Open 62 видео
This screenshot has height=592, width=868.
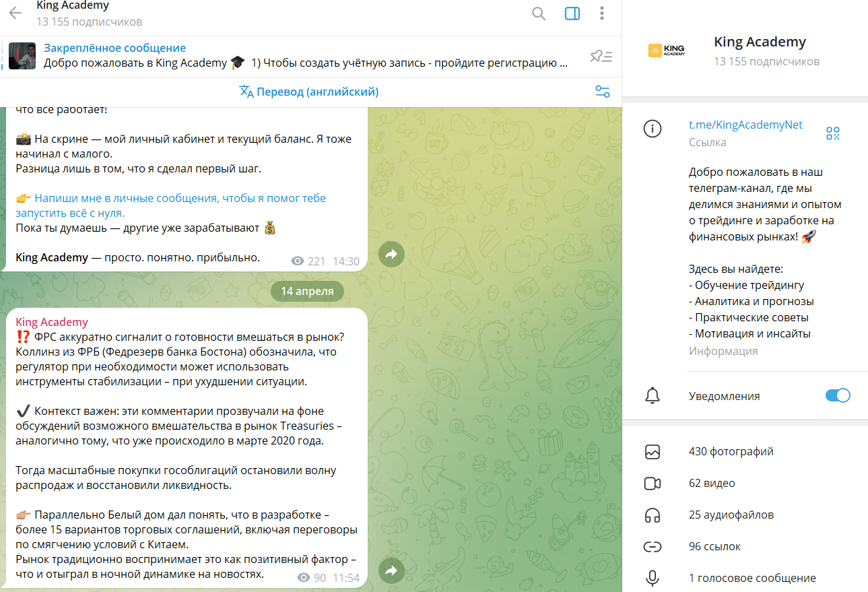[712, 484]
